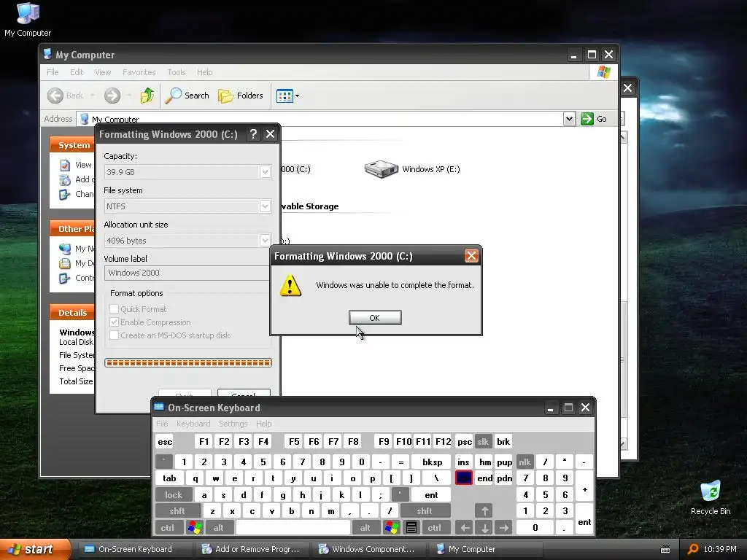
Task: Click the right arrow key on On-Screen Keyboard
Action: click(503, 528)
